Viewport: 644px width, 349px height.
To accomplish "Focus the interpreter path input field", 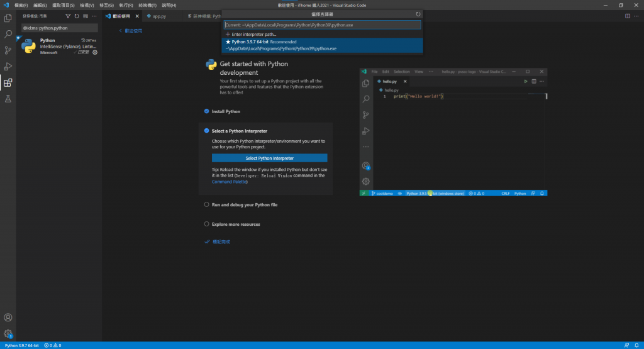I will click(323, 25).
